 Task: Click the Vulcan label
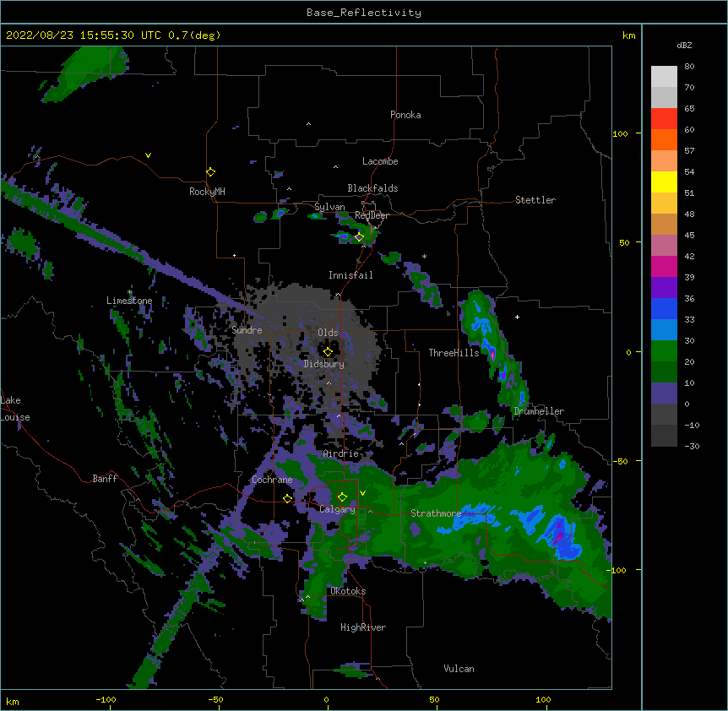(x=459, y=669)
